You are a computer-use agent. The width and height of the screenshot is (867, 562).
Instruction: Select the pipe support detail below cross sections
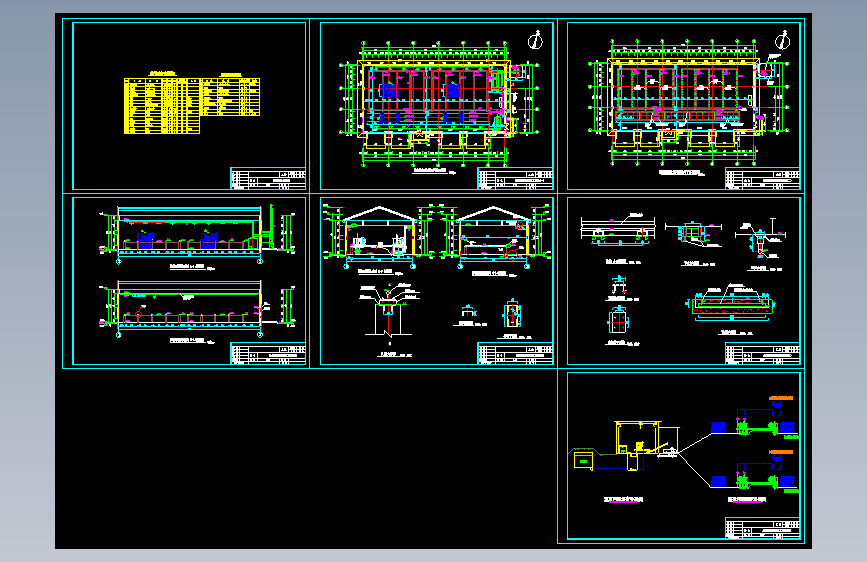pos(389,310)
